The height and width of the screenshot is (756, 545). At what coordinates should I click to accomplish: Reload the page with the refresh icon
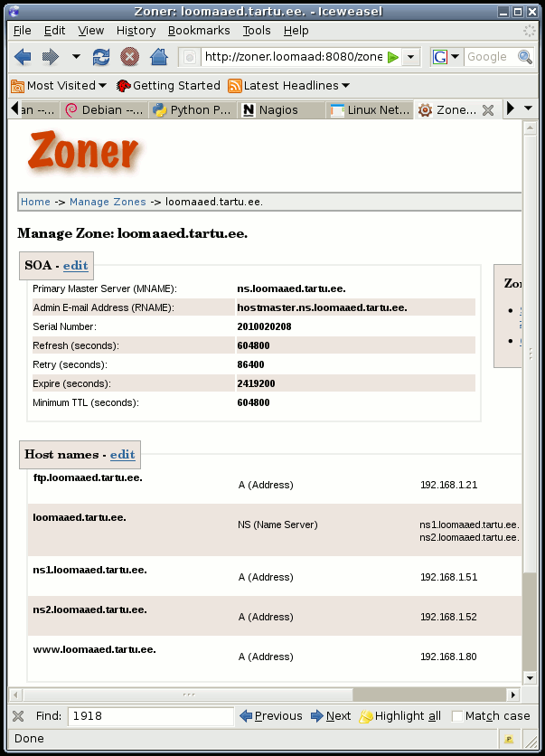[100, 57]
